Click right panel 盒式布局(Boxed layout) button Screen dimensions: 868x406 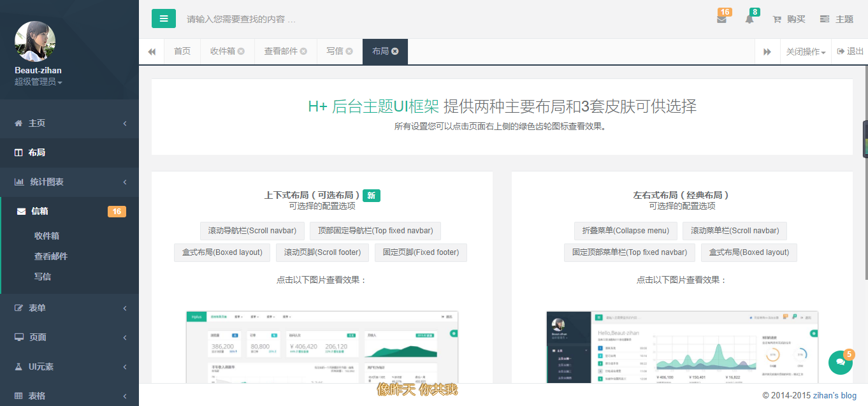coord(749,252)
